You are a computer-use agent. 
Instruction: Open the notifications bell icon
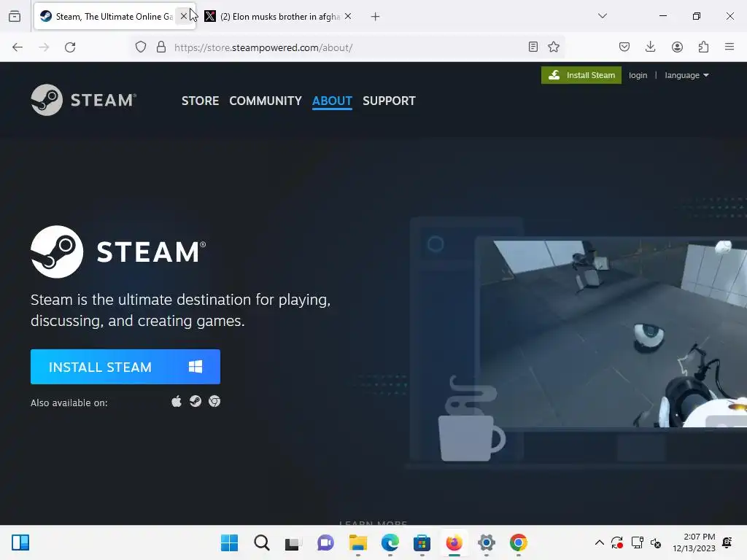click(x=727, y=542)
